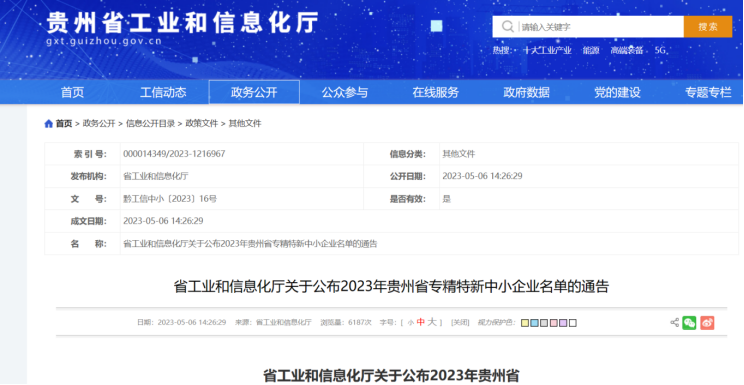Set font size to 小
Screen dimensions: 744x385
[410, 323]
